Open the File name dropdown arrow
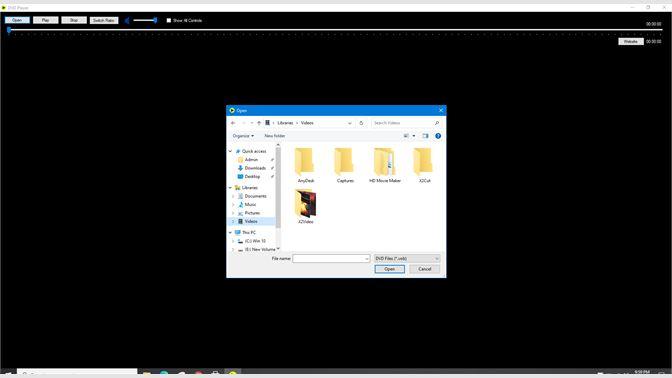 pyautogui.click(x=367, y=258)
